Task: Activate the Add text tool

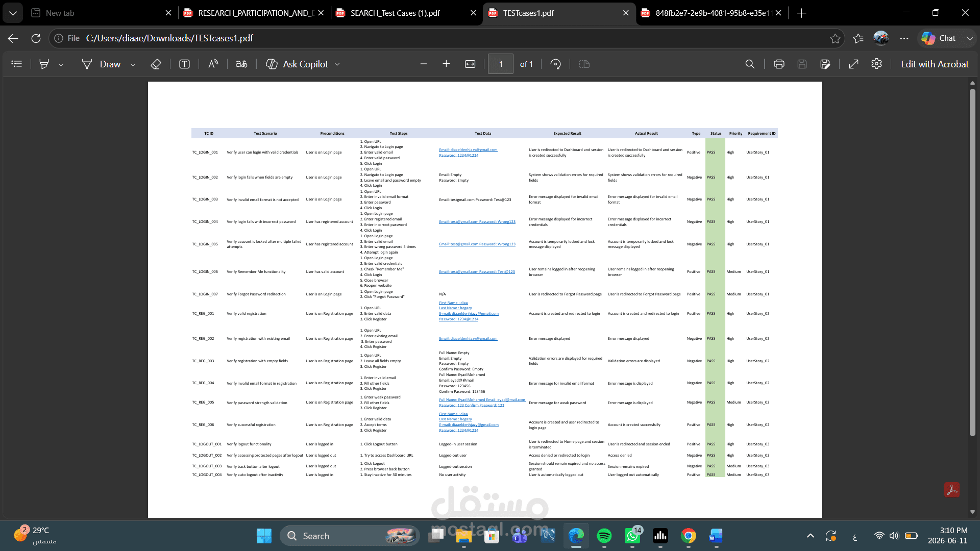Action: 184,64
